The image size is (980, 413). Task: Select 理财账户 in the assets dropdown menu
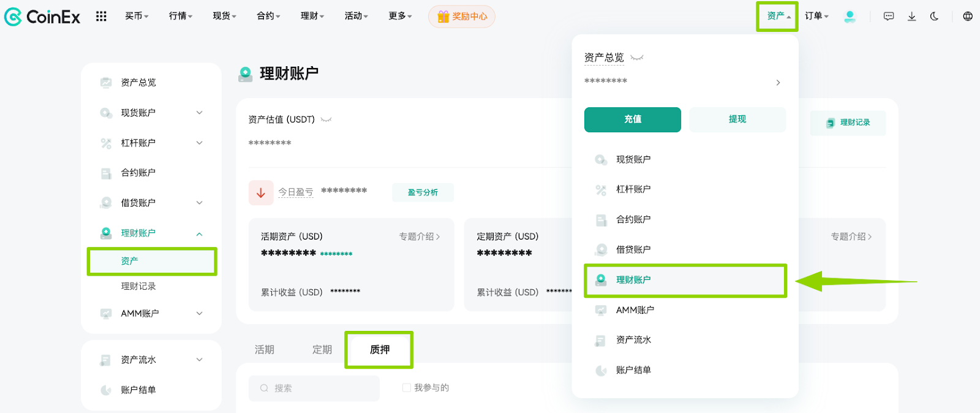pyautogui.click(x=685, y=280)
